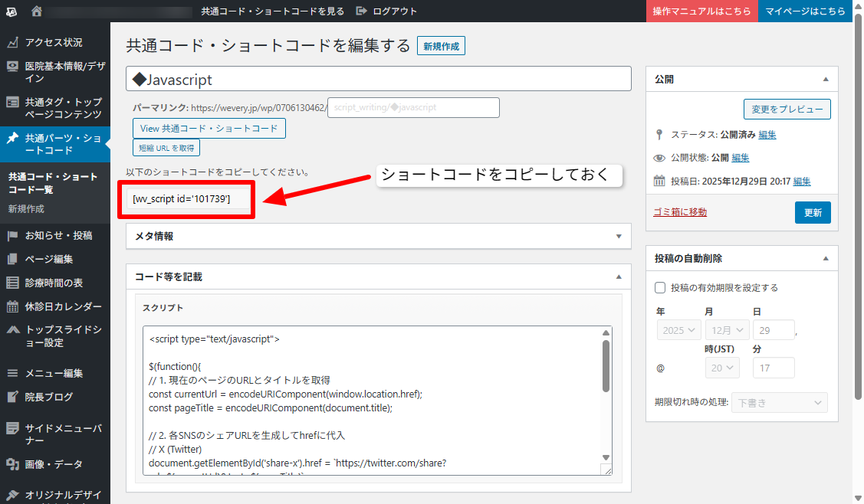
Task: Click the アクセス状況 chart icon in sidebar
Action: [12, 42]
